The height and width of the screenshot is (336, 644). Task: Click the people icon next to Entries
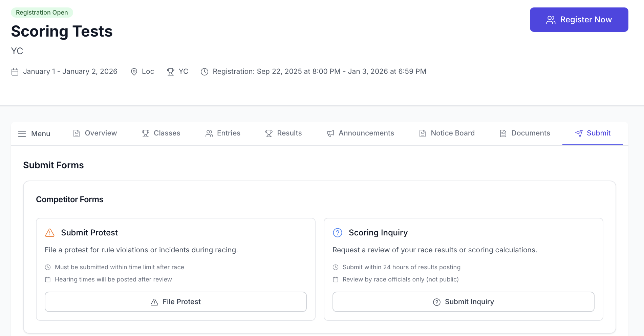209,133
